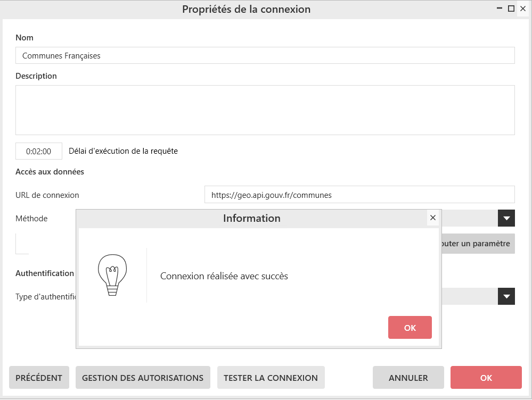This screenshot has width=532, height=400.
Task: Confirm with the bottom-right OK button
Action: tap(486, 378)
